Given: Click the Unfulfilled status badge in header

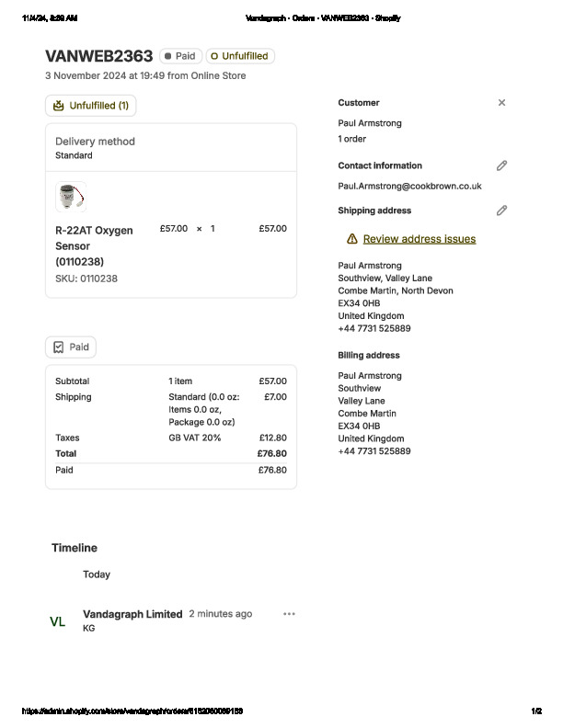Looking at the screenshot, I should pos(240,56).
